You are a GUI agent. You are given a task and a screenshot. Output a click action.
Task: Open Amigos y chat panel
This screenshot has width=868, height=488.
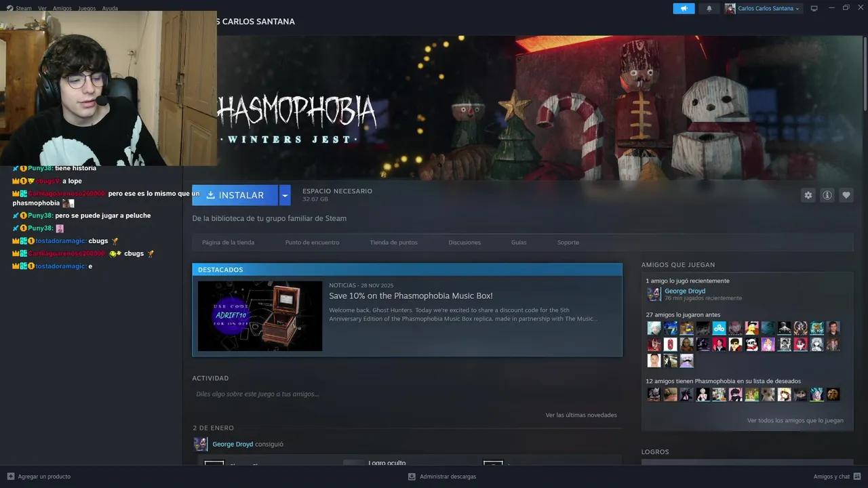[836, 476]
